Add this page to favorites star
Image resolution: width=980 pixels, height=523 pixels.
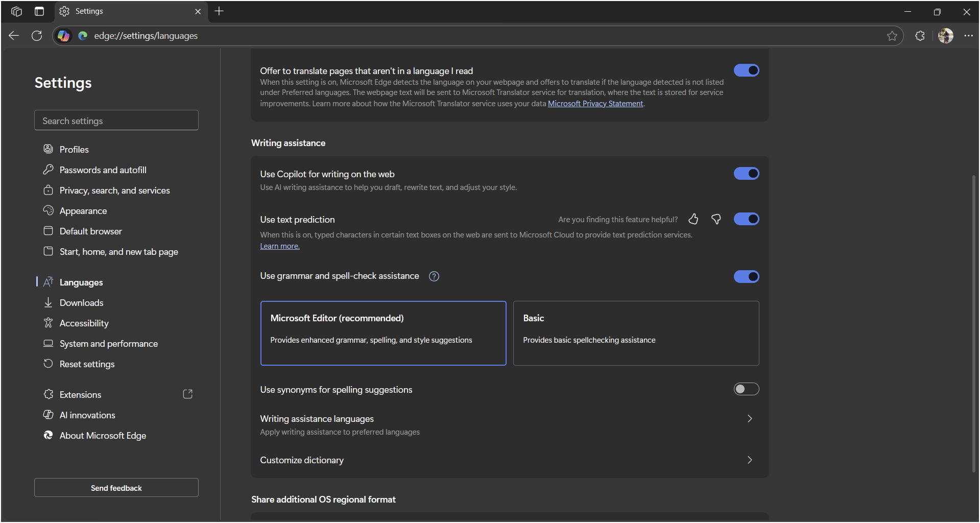pos(892,36)
